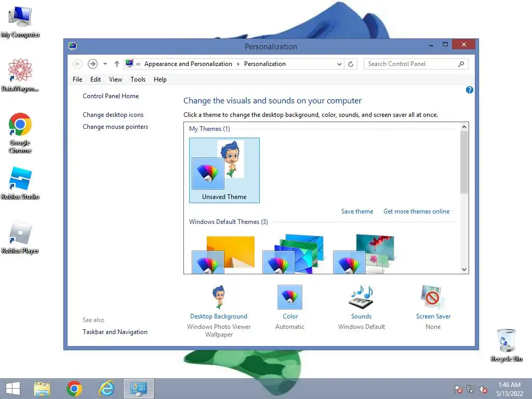Click the Personalization breadcrumb text
Viewport: 532px width, 399px height.
pyautogui.click(x=264, y=64)
